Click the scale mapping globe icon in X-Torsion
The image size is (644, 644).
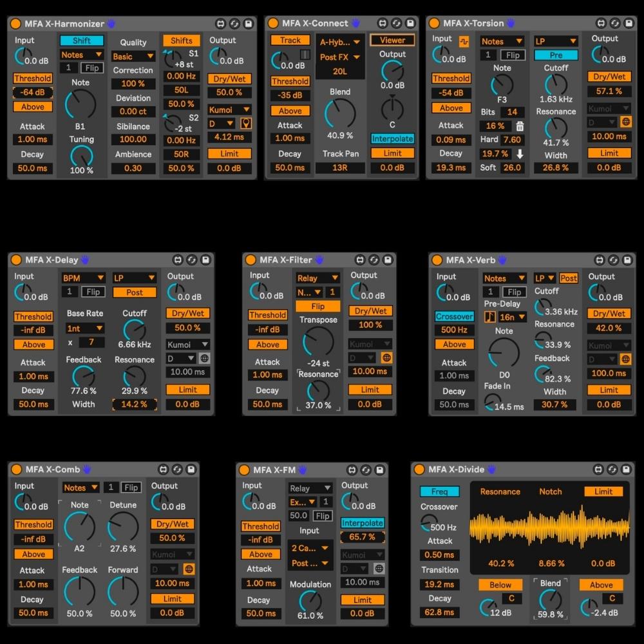pyautogui.click(x=627, y=121)
